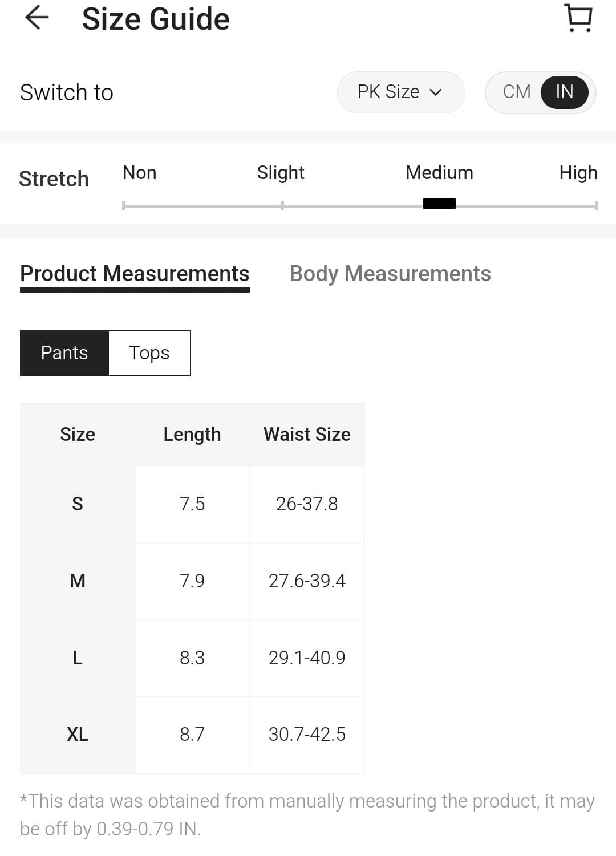The image size is (616, 856).
Task: Click the L size row label
Action: coord(78,658)
